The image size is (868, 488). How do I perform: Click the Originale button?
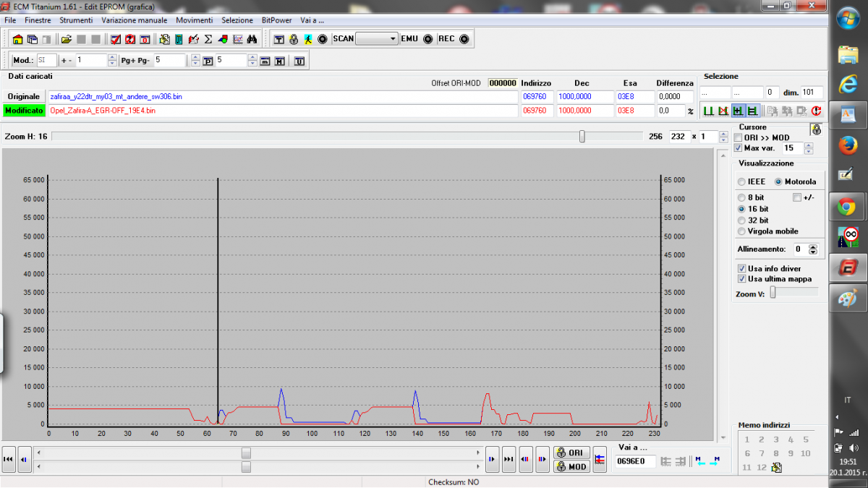24,96
